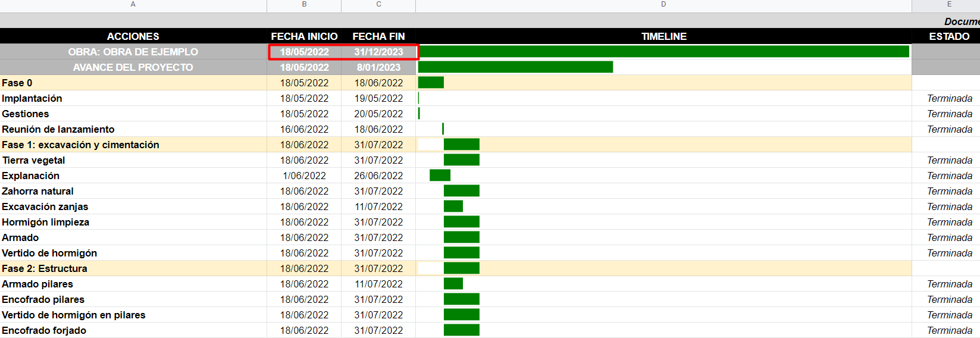Select Terminada status for Encofrado forjado
Image resolution: width=980 pixels, height=338 pixels.
coord(949,330)
